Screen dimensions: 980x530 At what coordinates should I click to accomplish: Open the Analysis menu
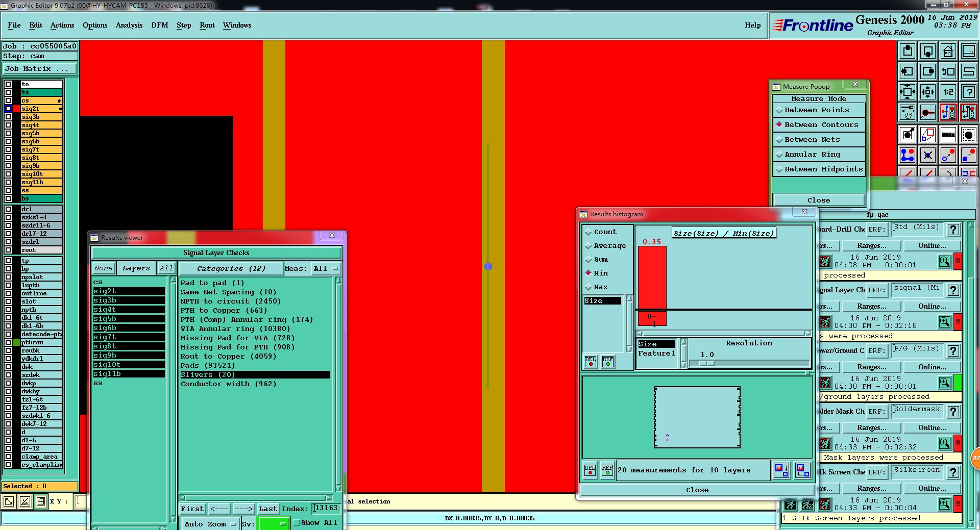[129, 25]
